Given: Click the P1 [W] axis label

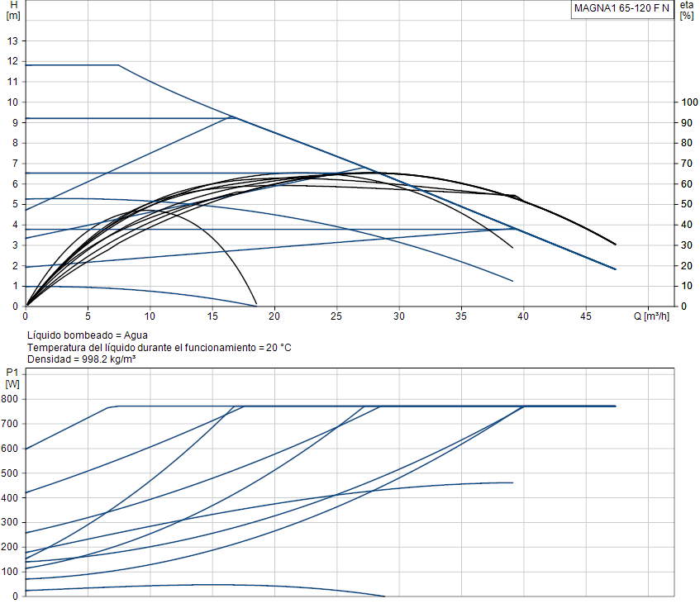Looking at the screenshot, I should pos(12,378).
